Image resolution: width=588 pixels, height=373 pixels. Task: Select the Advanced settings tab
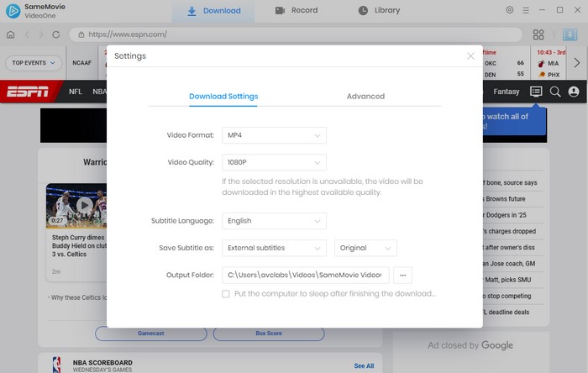click(365, 97)
